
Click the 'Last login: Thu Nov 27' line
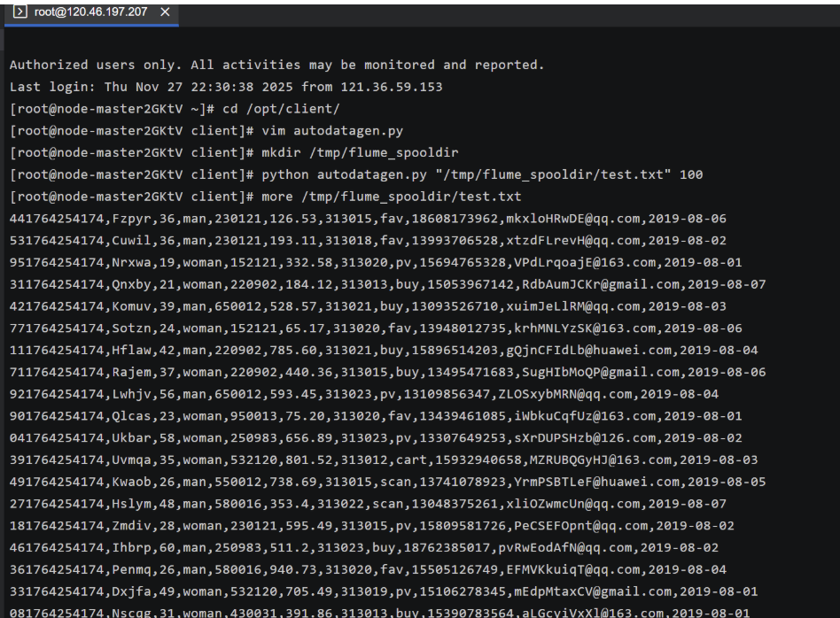[x=226, y=87]
